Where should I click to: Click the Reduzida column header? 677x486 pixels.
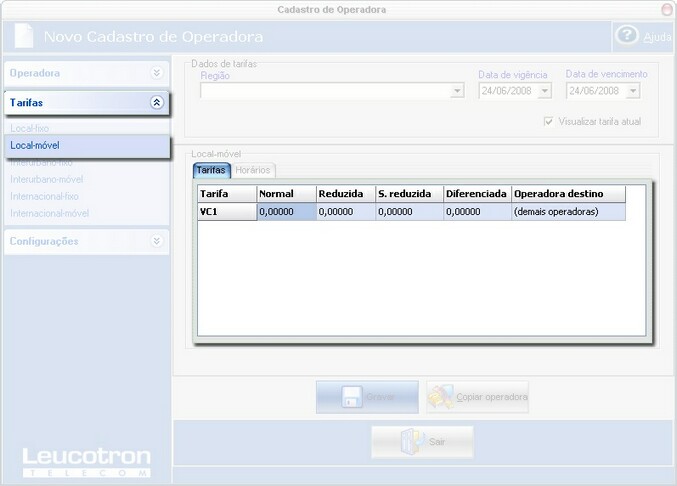[346, 194]
